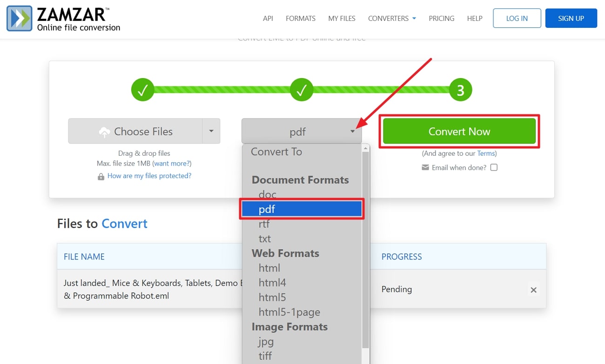The width and height of the screenshot is (605, 364).
Task: Select html5 in the format list
Action: pyautogui.click(x=272, y=297)
